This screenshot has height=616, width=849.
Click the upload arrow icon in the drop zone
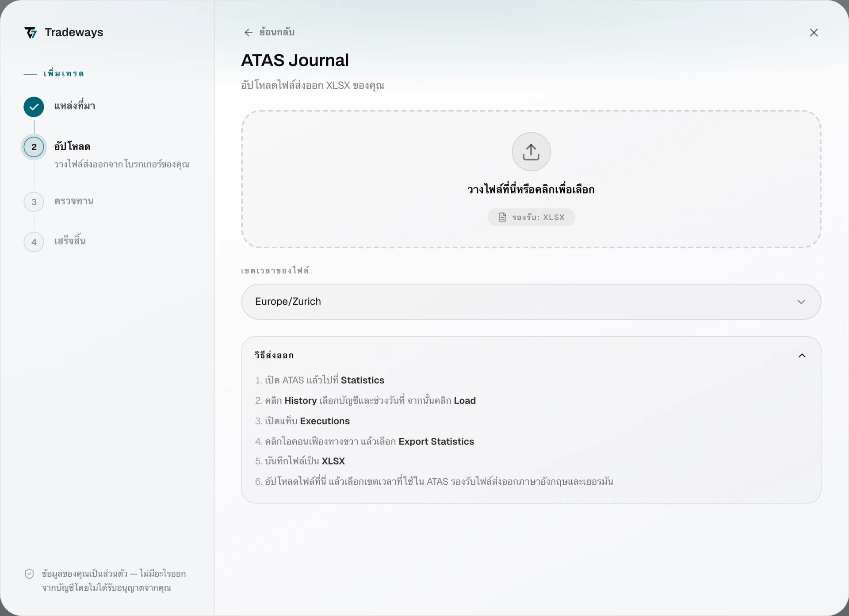(531, 152)
